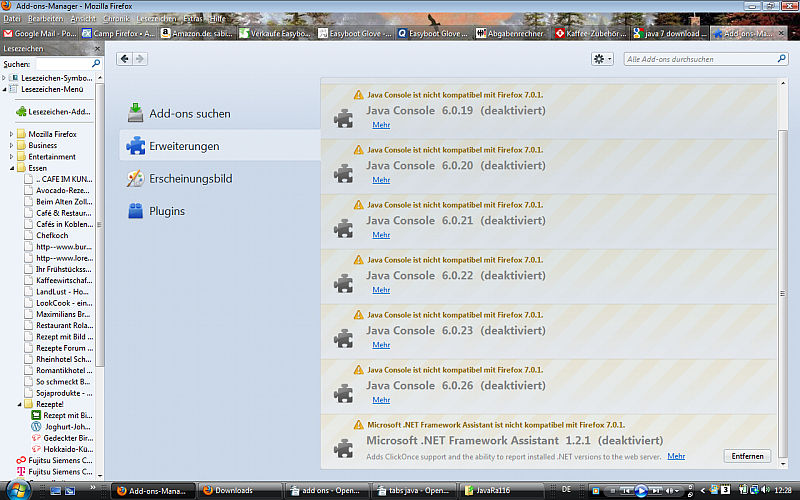Switch to JavaRa116 taskbar item
The width and height of the screenshot is (800, 500).
pos(499,490)
